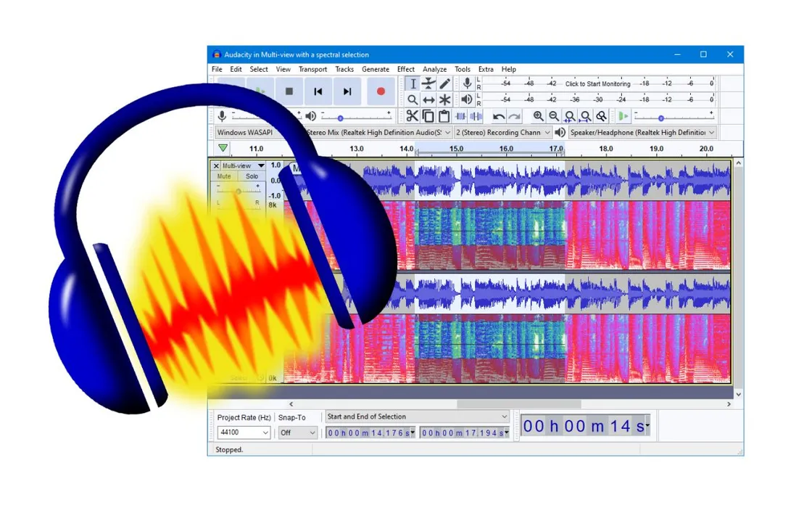Zoom In on the timeline
Viewport: 812px width, 508px height.
click(539, 117)
